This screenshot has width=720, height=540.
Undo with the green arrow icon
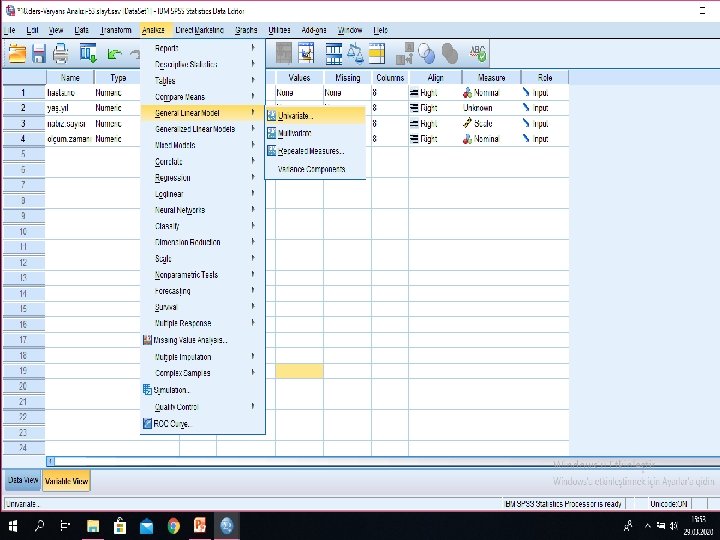tap(113, 54)
